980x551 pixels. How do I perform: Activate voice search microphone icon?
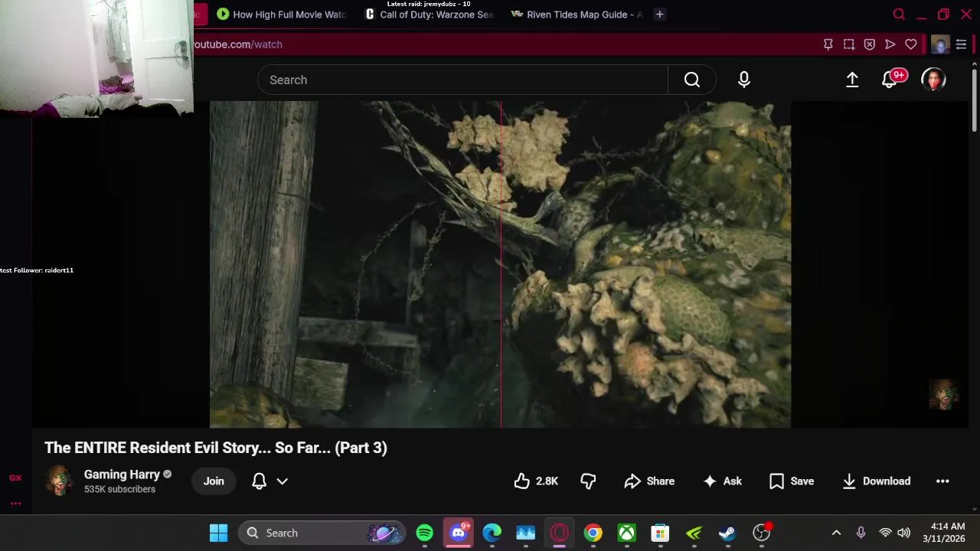(x=744, y=80)
